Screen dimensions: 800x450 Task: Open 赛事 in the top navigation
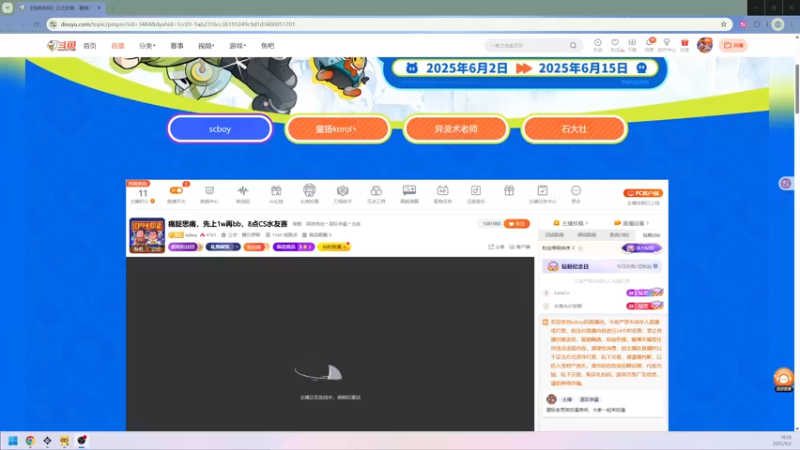[x=177, y=45]
